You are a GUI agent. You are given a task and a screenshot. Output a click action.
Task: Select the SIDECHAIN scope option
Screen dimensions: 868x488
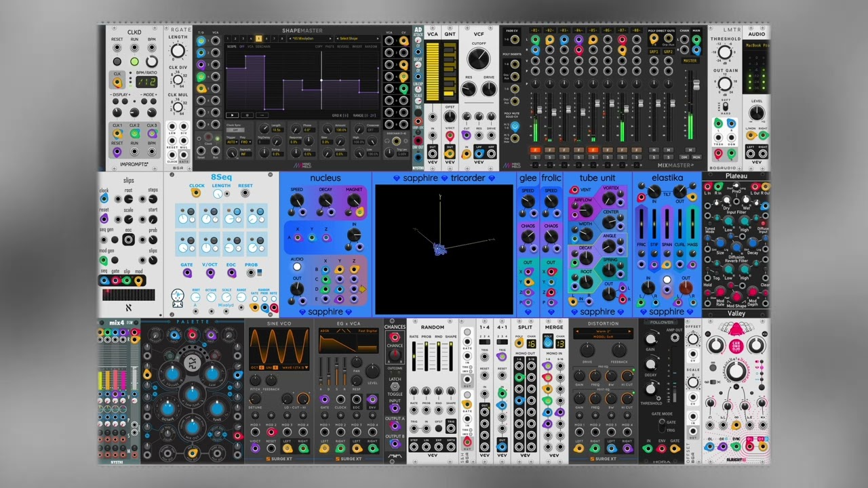click(263, 47)
